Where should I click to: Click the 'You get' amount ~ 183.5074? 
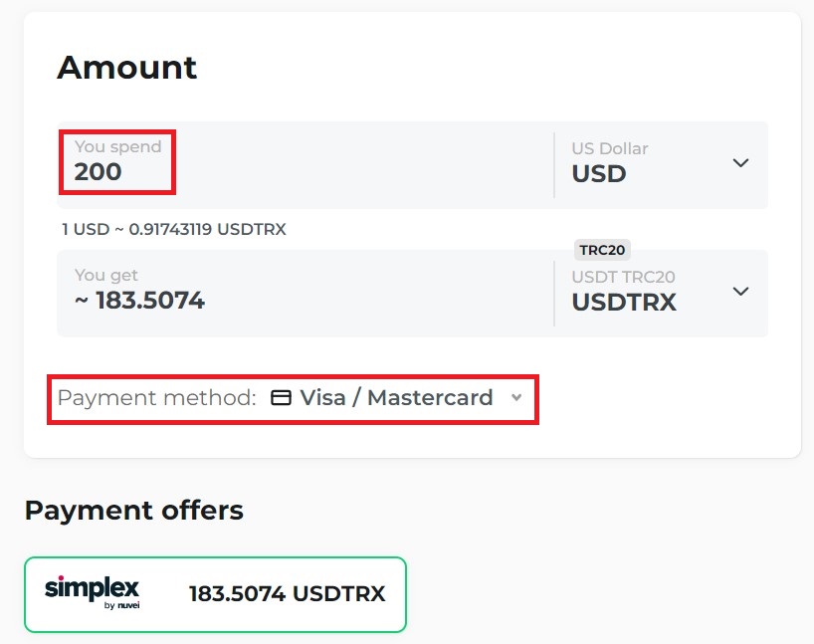pyautogui.click(x=139, y=301)
